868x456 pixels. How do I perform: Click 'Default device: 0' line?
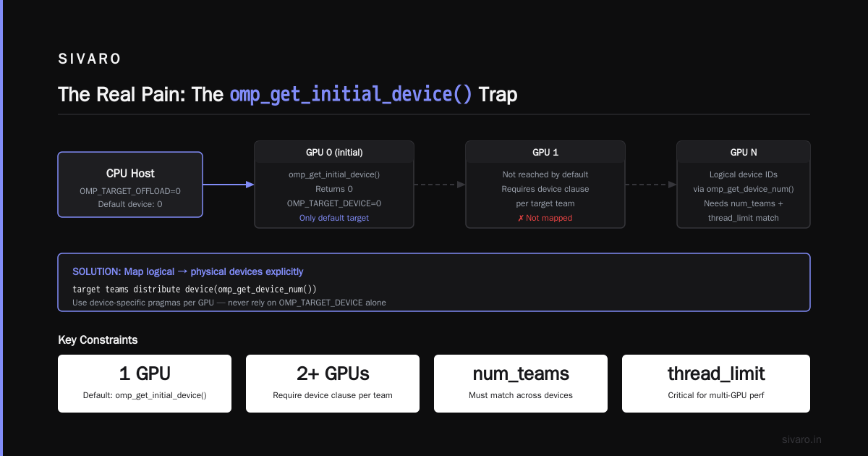point(130,204)
